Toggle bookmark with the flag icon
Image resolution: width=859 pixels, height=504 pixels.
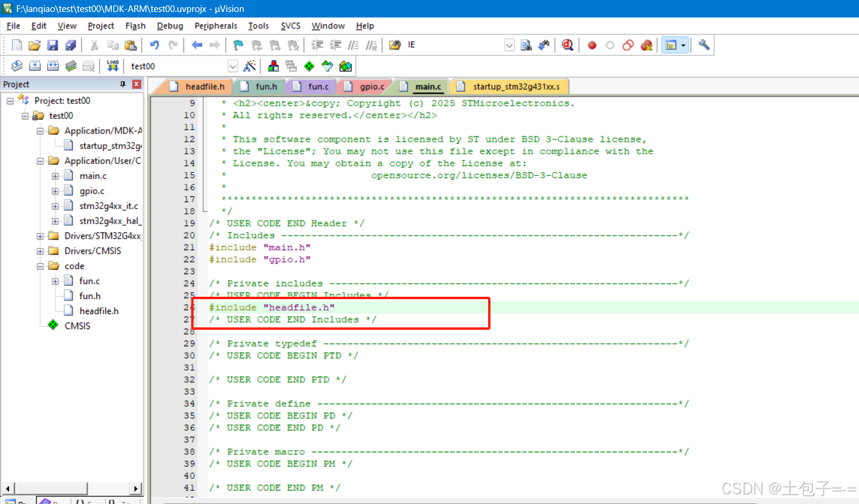(238, 45)
